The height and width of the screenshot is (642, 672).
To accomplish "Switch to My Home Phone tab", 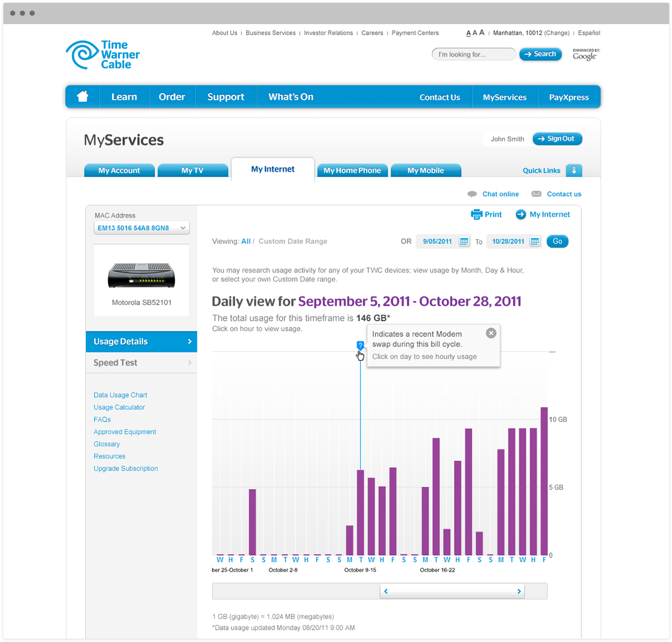I will click(353, 170).
